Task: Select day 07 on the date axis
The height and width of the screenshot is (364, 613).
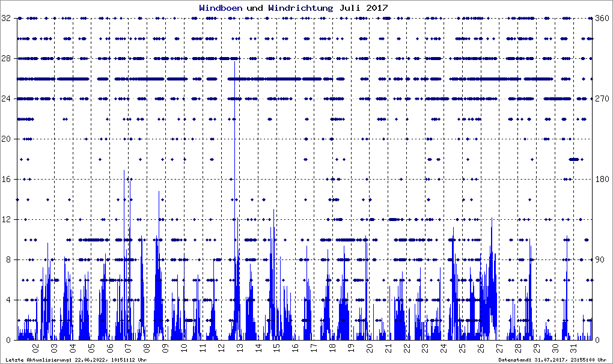Action: tap(128, 348)
